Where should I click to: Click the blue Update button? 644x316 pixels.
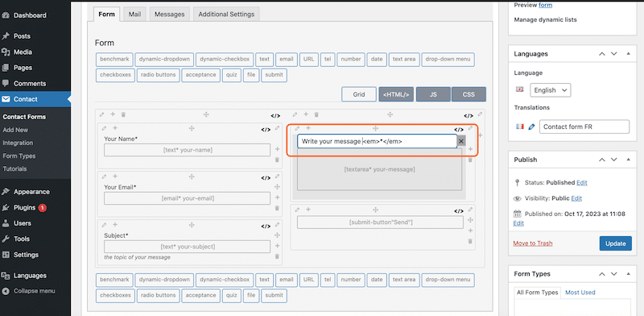pyautogui.click(x=615, y=243)
